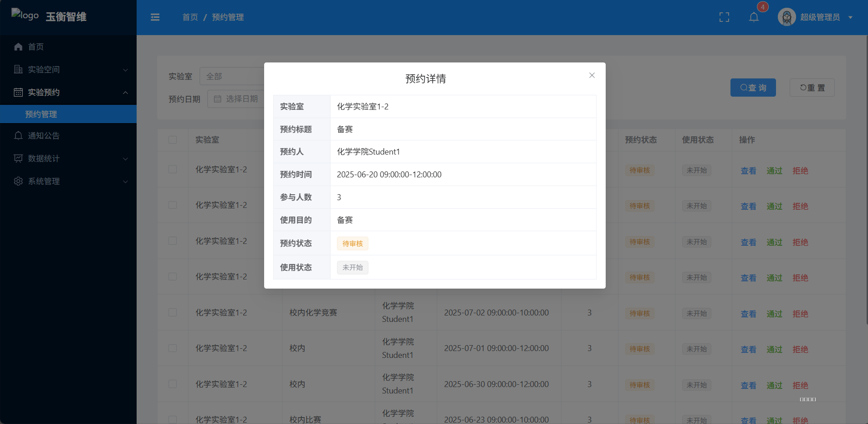The image size is (868, 424).
Task: Close the 预约详情 dialog
Action: click(592, 76)
